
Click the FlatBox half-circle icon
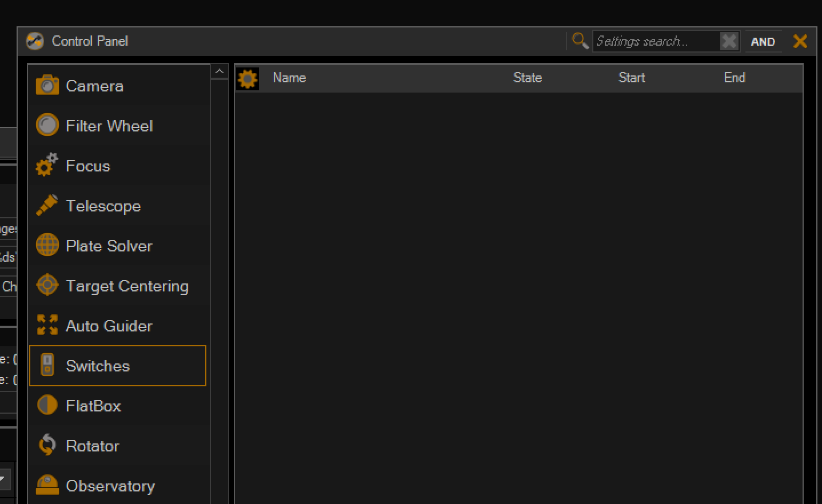pyautogui.click(x=47, y=405)
